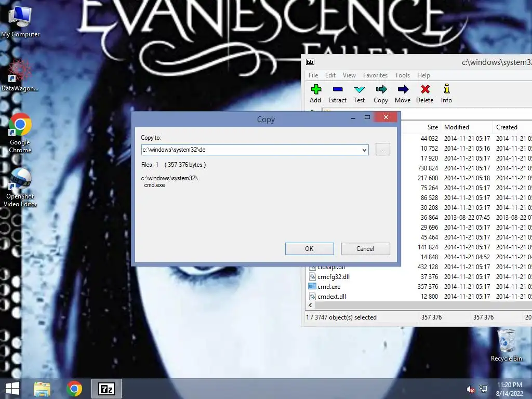Click the 37 376 size of cmcfg32.dll row
Image resolution: width=532 pixels, height=399 pixels.
click(429, 277)
